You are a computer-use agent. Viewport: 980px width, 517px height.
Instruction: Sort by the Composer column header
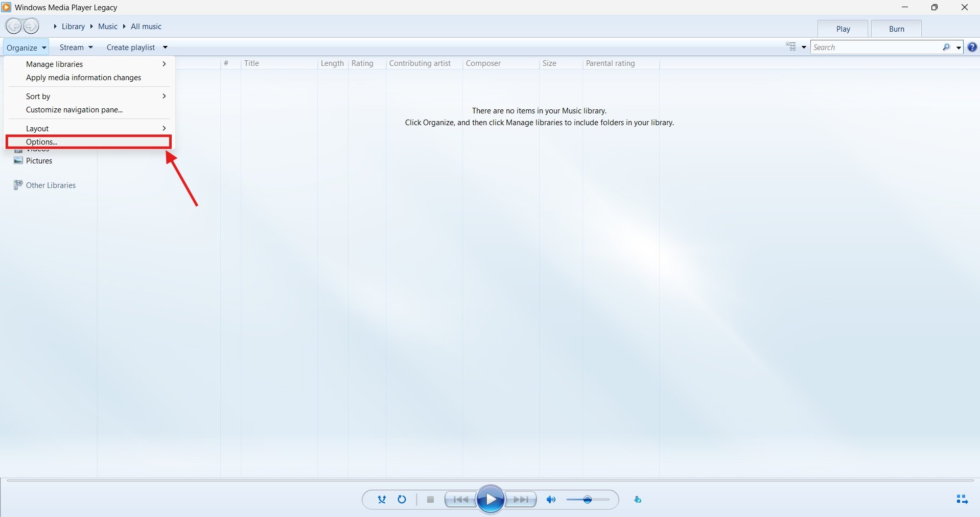(501, 63)
